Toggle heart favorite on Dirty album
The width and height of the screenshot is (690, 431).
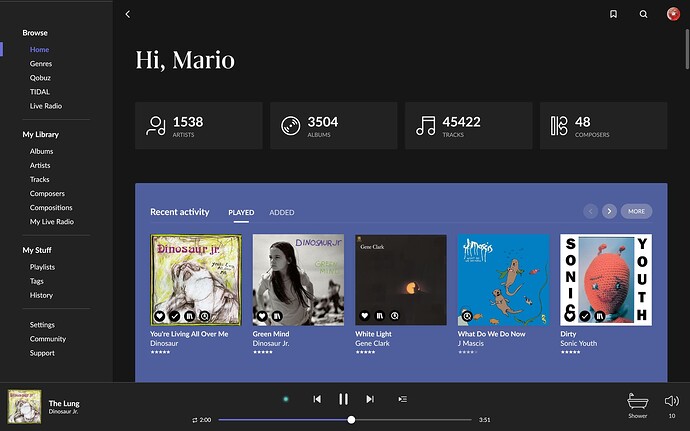(x=569, y=316)
